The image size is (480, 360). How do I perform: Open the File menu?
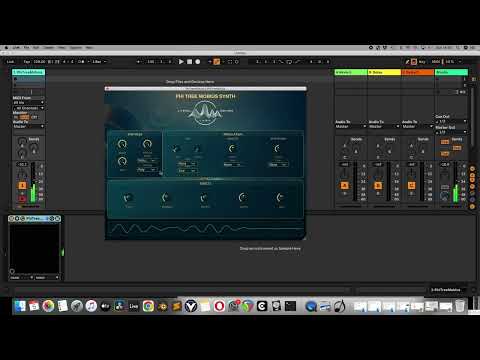(x=27, y=48)
